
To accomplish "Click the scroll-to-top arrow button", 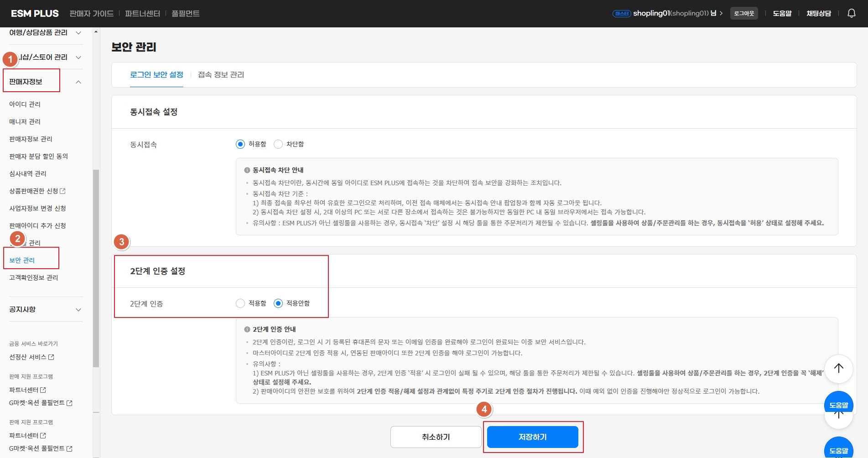I will click(x=838, y=369).
